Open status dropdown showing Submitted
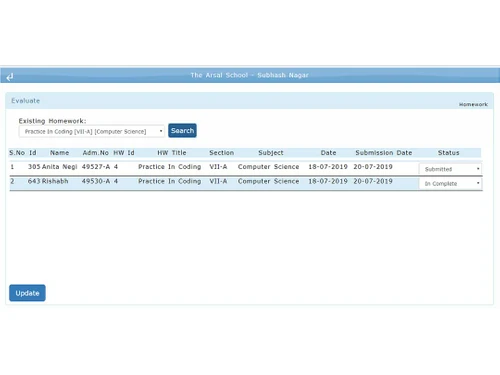 pyautogui.click(x=450, y=169)
